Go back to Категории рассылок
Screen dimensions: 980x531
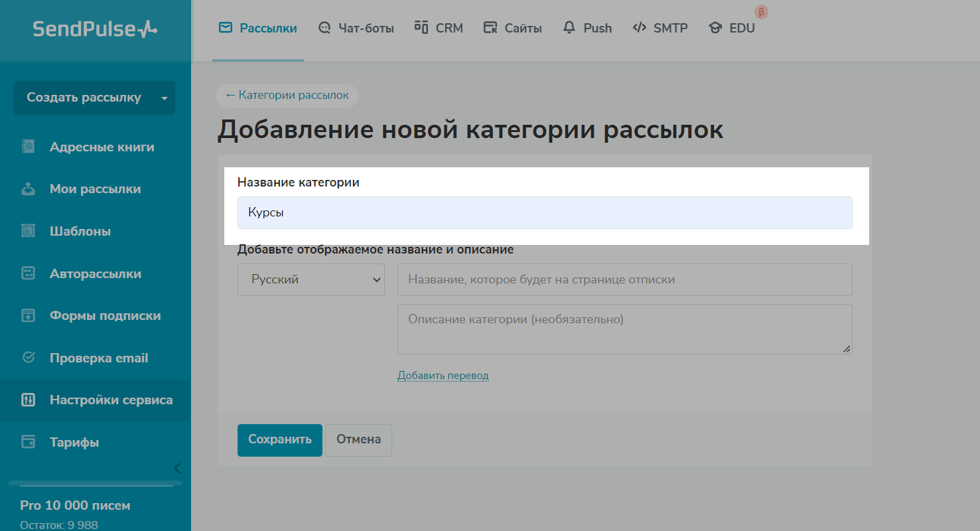tap(287, 96)
